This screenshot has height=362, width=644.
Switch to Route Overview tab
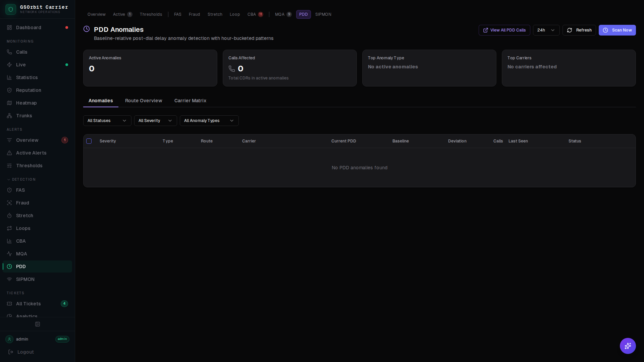(144, 101)
